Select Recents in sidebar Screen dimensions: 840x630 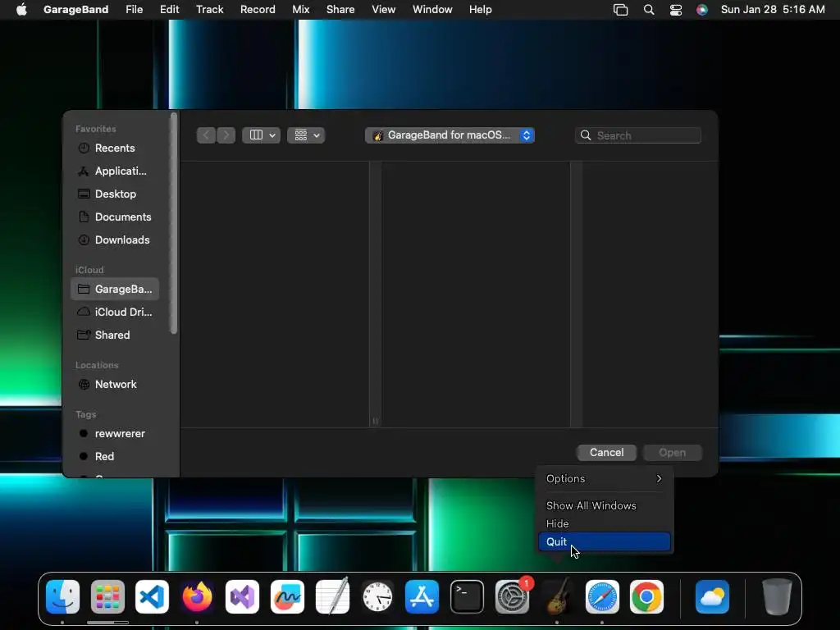[x=115, y=148]
